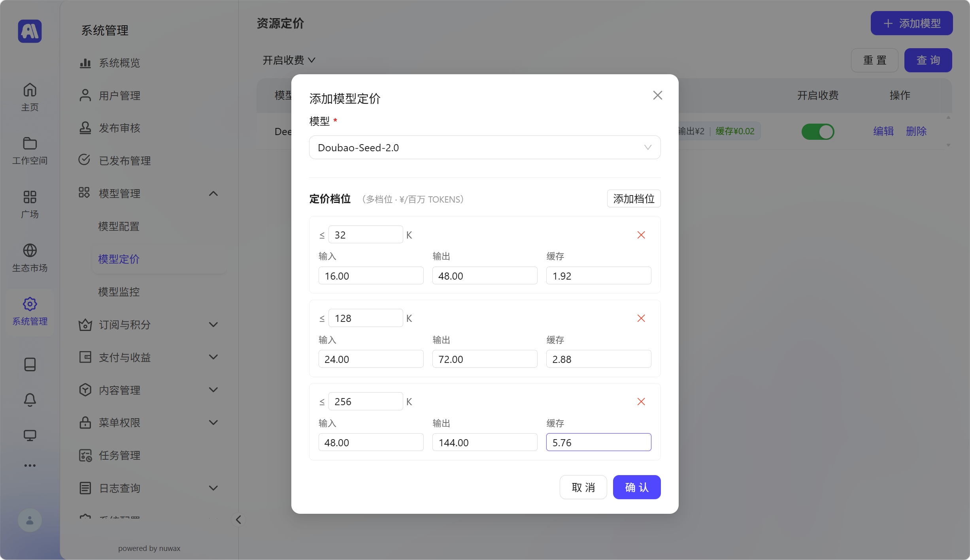Click the 5.76 cache price field
The width and height of the screenshot is (970, 560).
click(598, 442)
